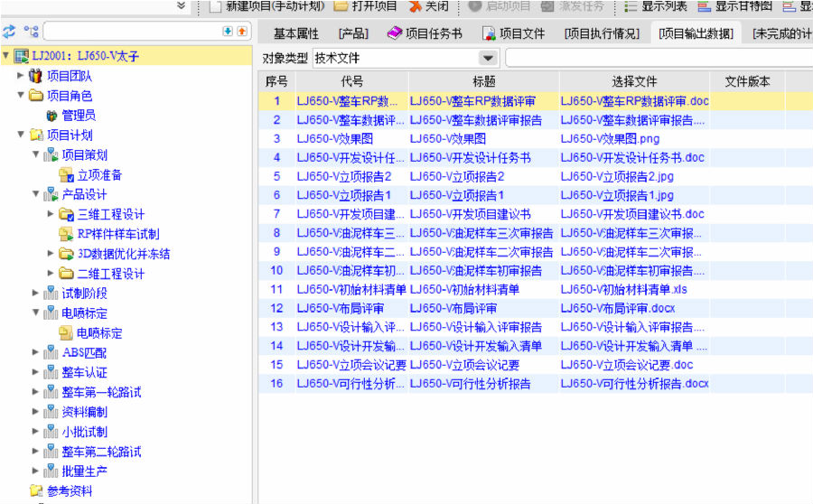Click row number 10 cell
This screenshot has width=813, height=504.
pos(276,271)
